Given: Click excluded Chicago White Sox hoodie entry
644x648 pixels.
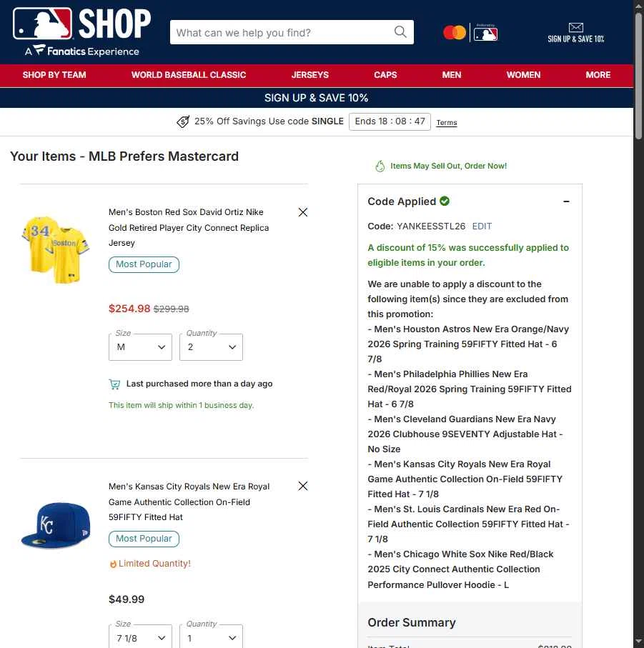Looking at the screenshot, I should point(460,569).
